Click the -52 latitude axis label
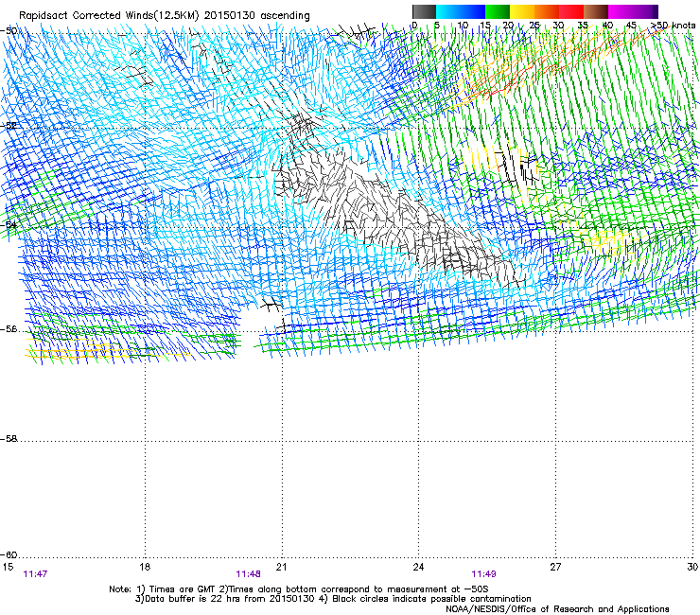Viewport: 700px width, 615px height. pyautogui.click(x=9, y=126)
